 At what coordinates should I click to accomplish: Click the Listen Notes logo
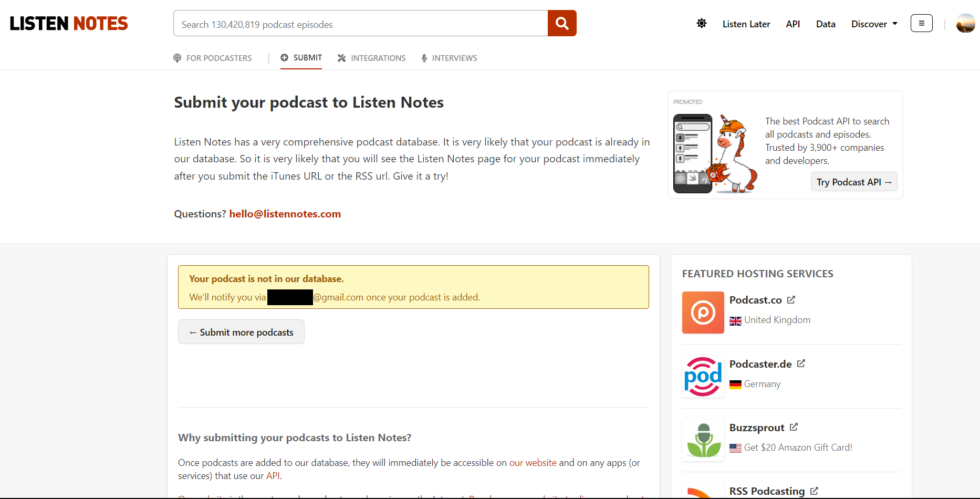click(x=69, y=24)
